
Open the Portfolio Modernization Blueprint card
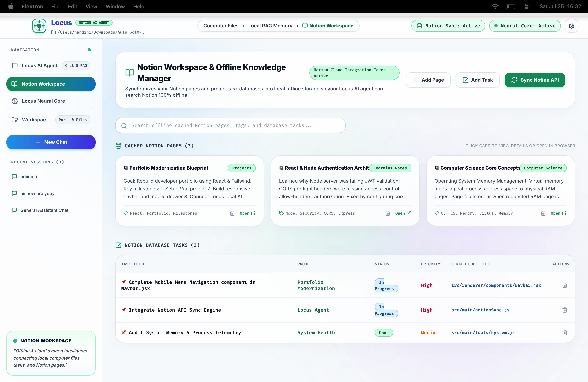coord(189,191)
